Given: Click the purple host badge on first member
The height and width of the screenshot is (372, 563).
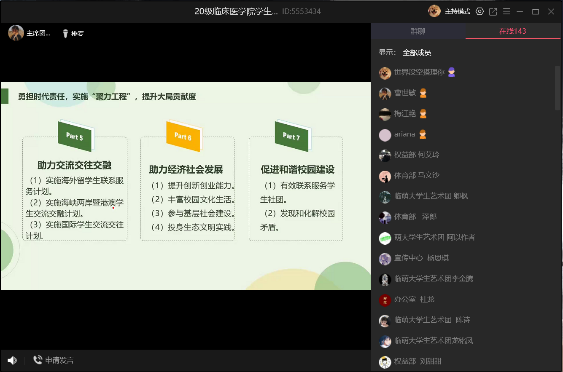Looking at the screenshot, I should click(451, 73).
